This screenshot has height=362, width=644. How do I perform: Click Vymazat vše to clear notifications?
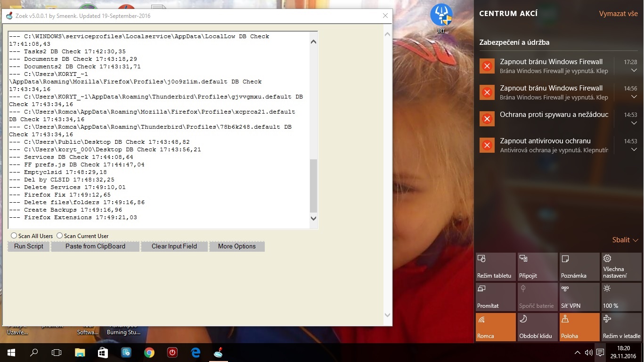619,14
